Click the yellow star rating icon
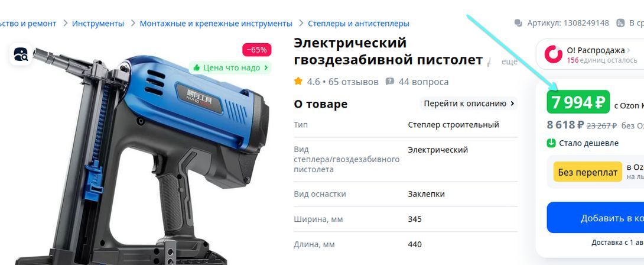The image size is (644, 265). (x=298, y=82)
